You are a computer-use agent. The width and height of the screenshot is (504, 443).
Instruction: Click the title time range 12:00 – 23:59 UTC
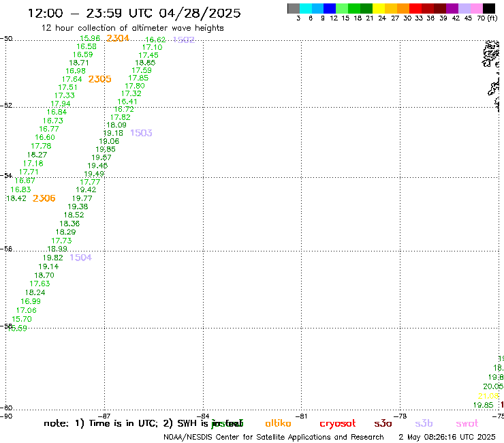click(x=92, y=13)
